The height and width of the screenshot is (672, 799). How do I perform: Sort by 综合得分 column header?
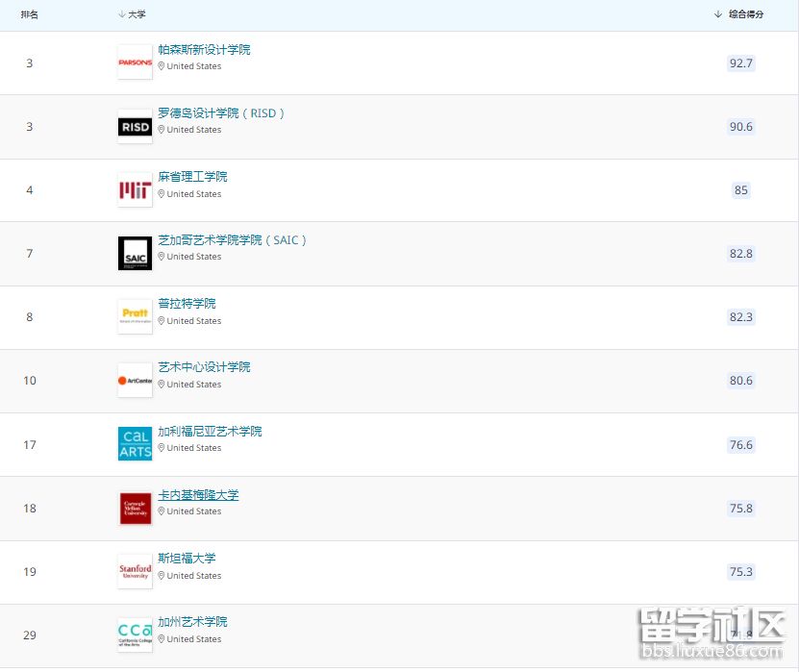coord(745,14)
